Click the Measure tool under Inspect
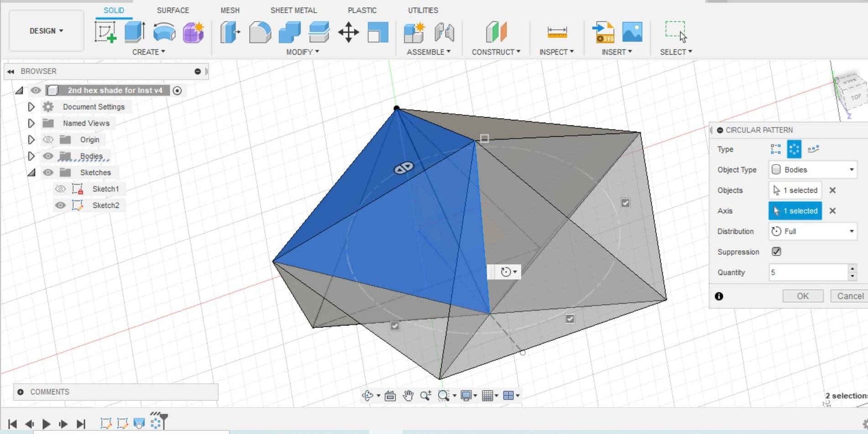868x434 pixels. coord(556,32)
